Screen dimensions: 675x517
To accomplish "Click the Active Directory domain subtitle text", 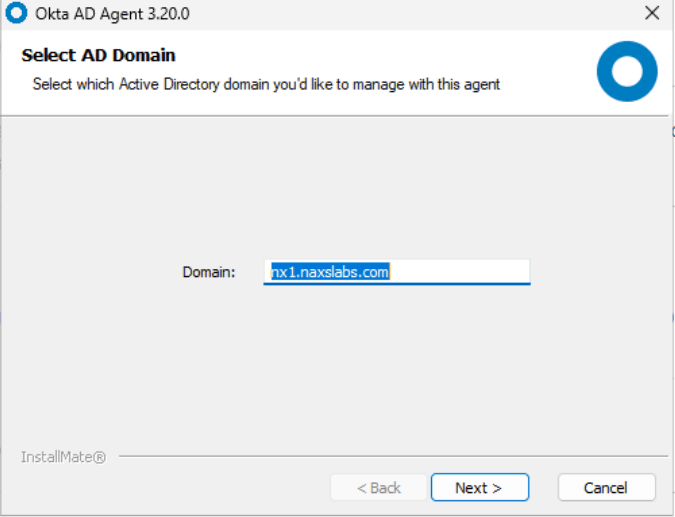I will pyautogui.click(x=266, y=84).
